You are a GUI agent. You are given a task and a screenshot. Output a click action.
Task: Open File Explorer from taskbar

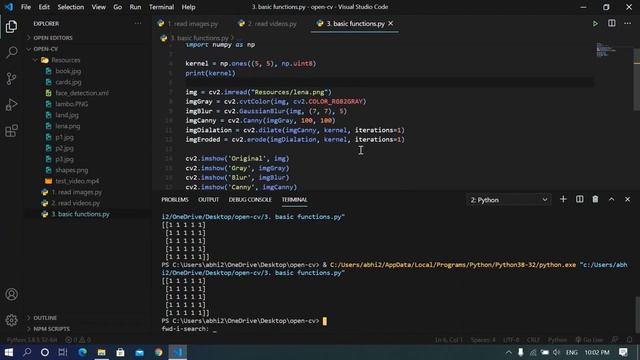click(101, 352)
